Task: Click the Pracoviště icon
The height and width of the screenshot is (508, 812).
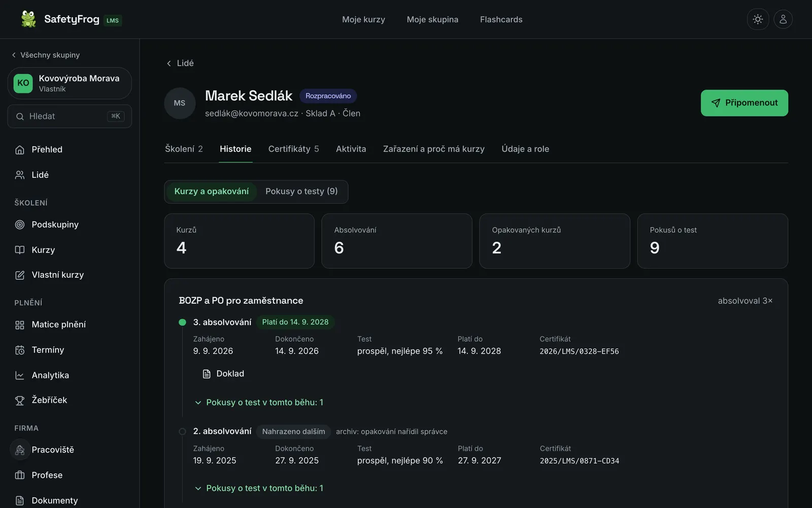Action: pos(20,450)
